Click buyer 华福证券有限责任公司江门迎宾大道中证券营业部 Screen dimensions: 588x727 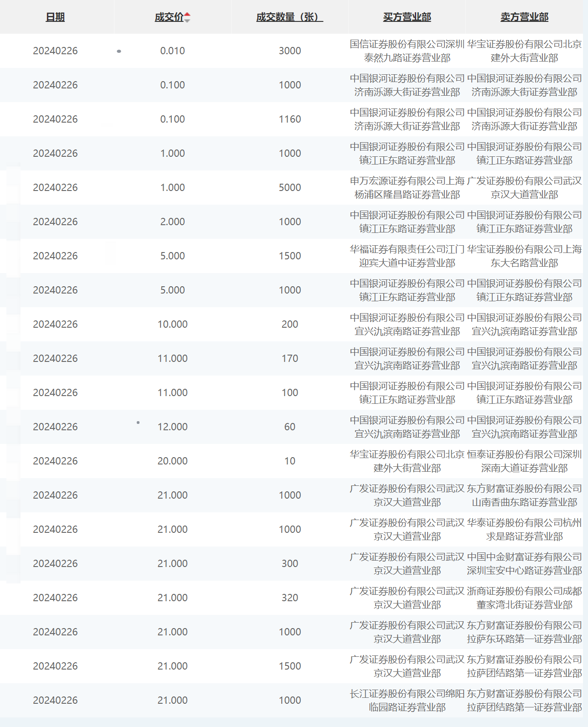tap(407, 256)
